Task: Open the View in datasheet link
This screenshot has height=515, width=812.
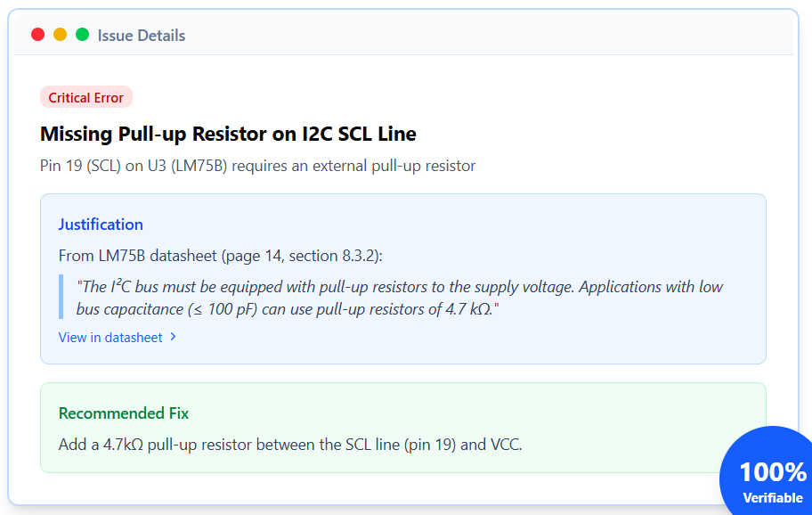Action: [110, 337]
